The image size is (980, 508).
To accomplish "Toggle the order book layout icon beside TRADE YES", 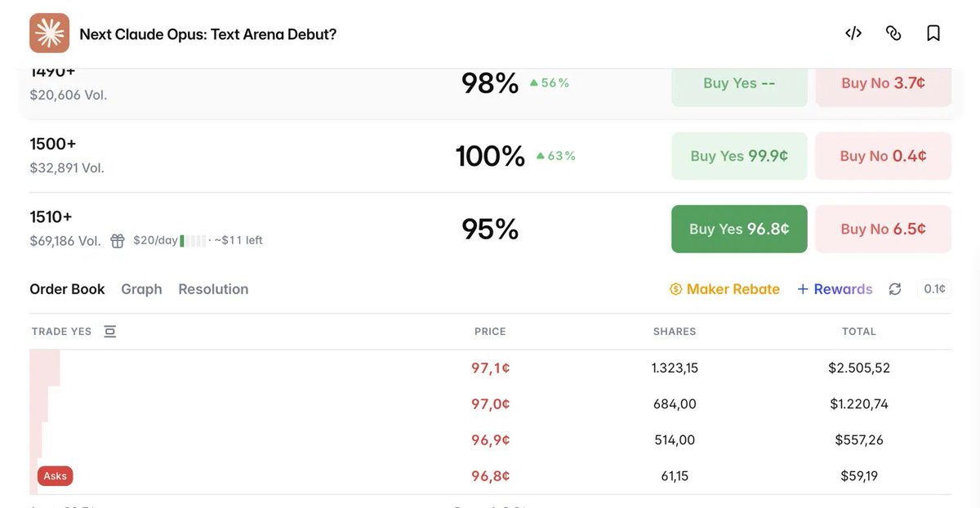I will (110, 332).
